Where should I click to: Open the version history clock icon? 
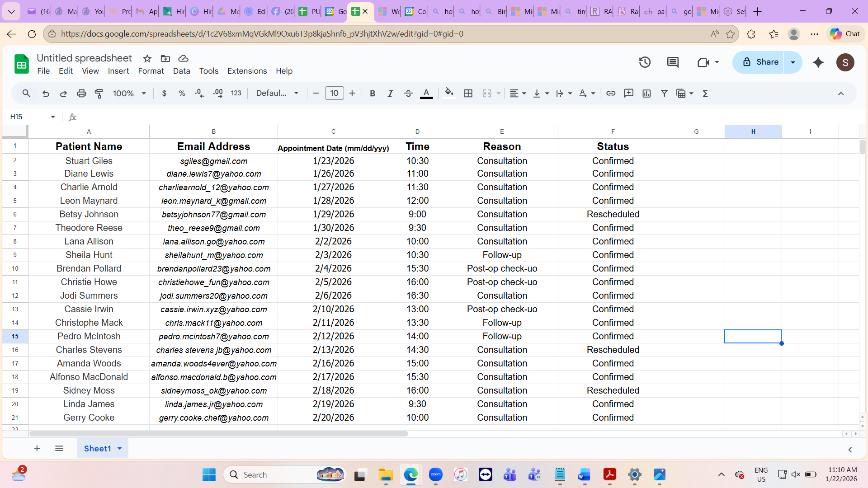pos(645,62)
